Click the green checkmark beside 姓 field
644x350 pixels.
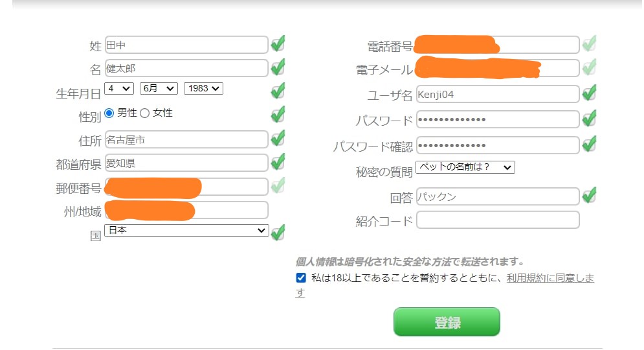point(278,43)
